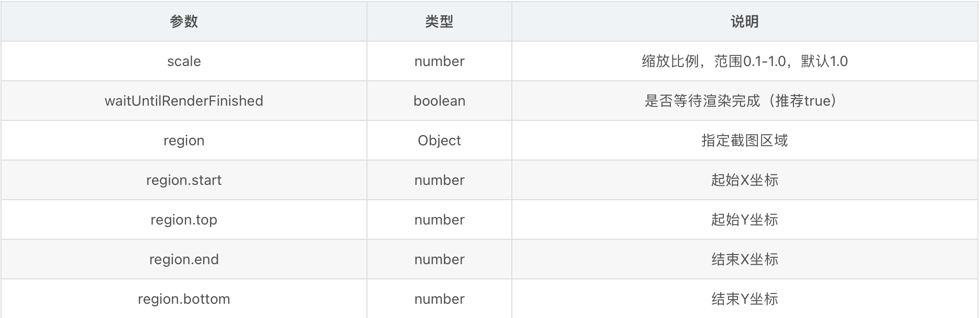Select the 起始Y坐标 description cell
This screenshot has height=318, width=980.
click(745, 219)
